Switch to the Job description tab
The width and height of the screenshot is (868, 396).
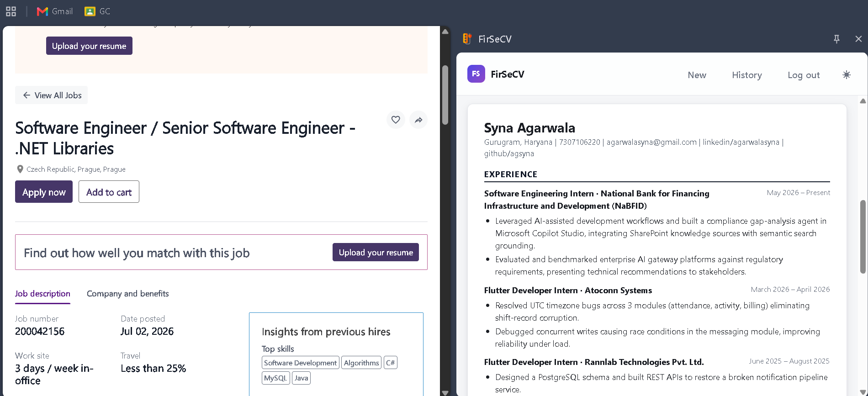pyautogui.click(x=42, y=294)
